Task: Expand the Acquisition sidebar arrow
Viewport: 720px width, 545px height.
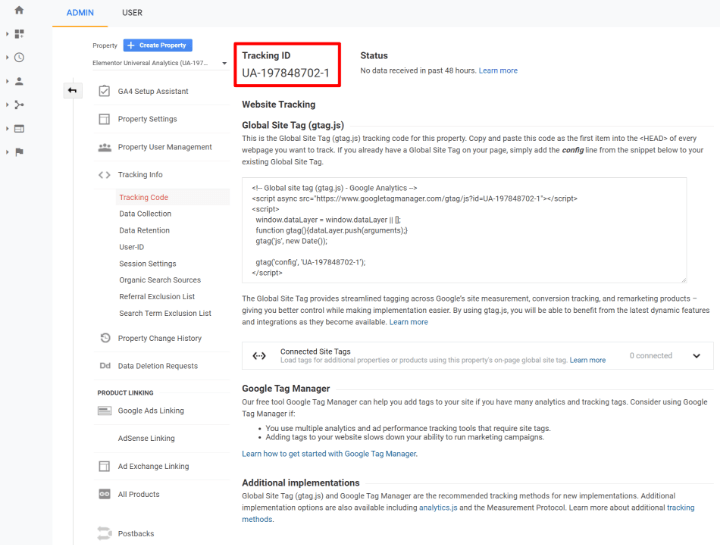Action: [x=7, y=105]
